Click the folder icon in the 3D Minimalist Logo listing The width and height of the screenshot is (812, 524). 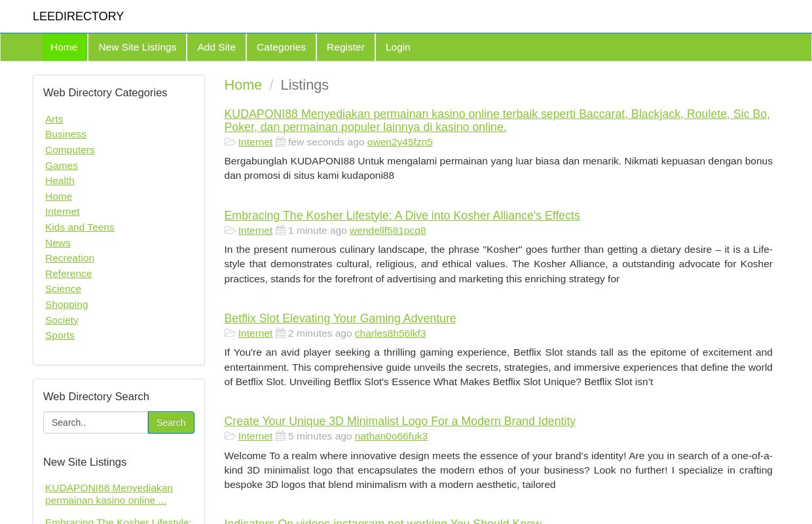pyautogui.click(x=231, y=436)
